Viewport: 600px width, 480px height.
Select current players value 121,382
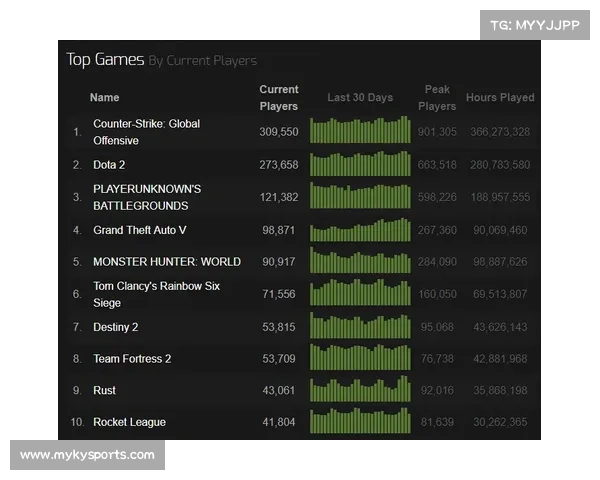coord(279,198)
